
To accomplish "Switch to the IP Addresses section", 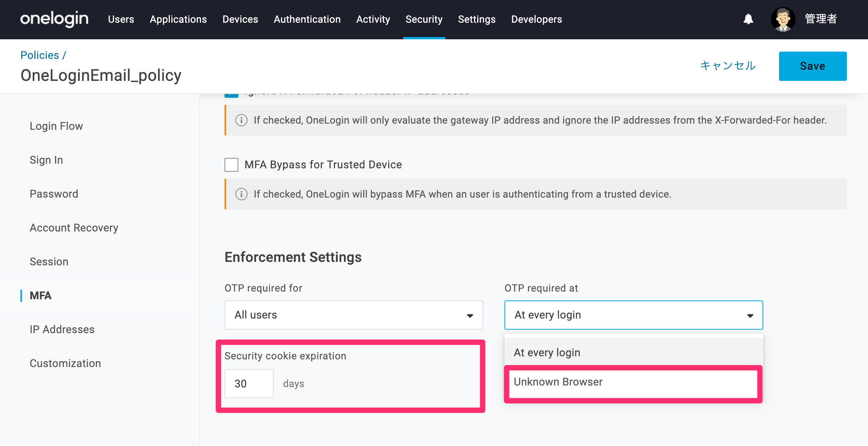I will point(62,330).
